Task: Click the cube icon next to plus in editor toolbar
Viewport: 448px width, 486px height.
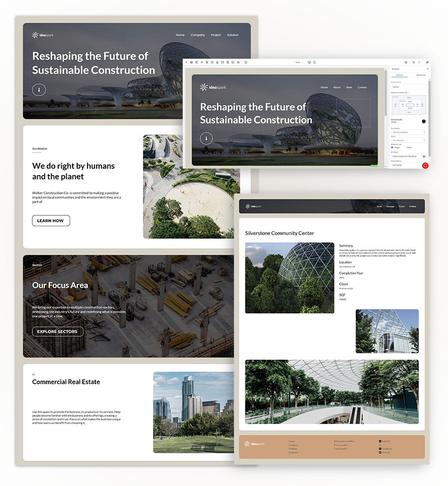Action: pos(192,62)
